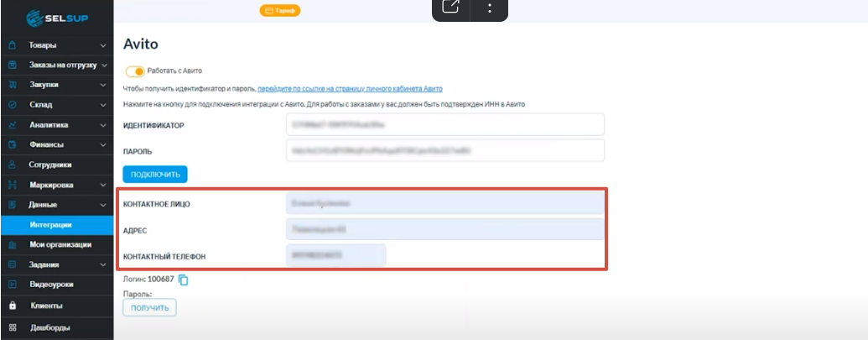This screenshot has height=340, width=868.
Task: Click the Логин: 100687 text
Action: 148,279
